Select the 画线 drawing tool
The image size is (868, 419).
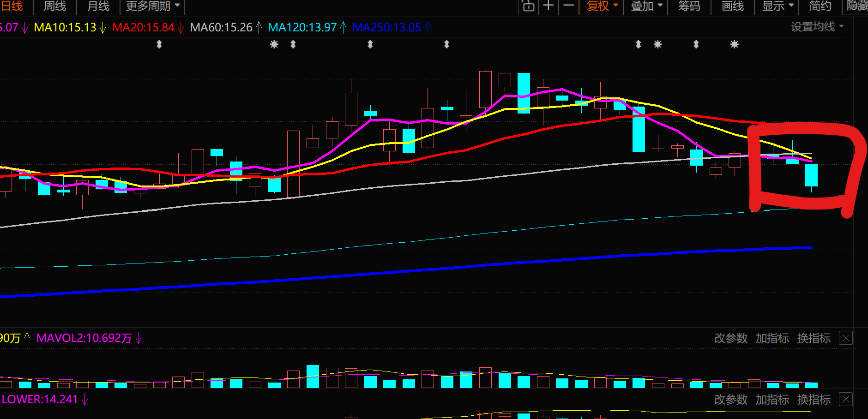(x=733, y=6)
